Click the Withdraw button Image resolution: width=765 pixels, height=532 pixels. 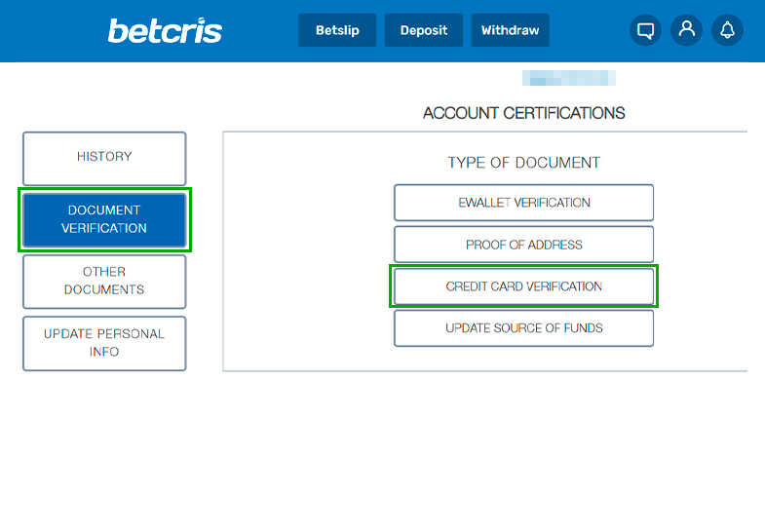510,30
